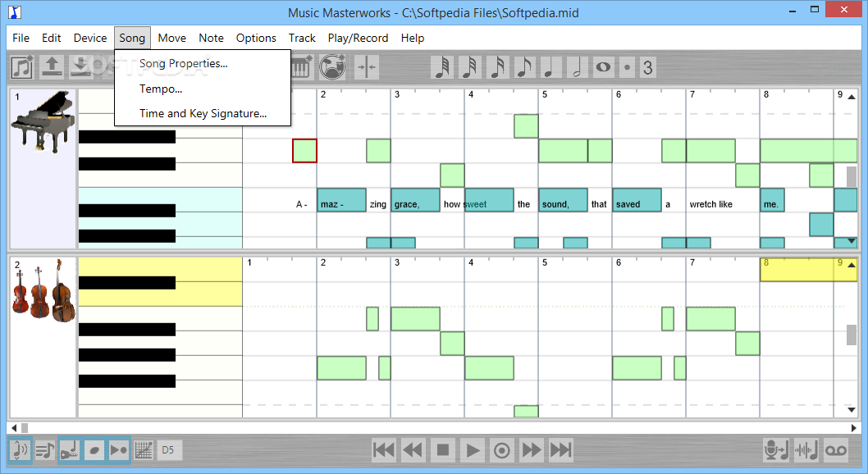Jump to the song beginning
Image resolution: width=868 pixels, height=474 pixels.
click(x=384, y=450)
